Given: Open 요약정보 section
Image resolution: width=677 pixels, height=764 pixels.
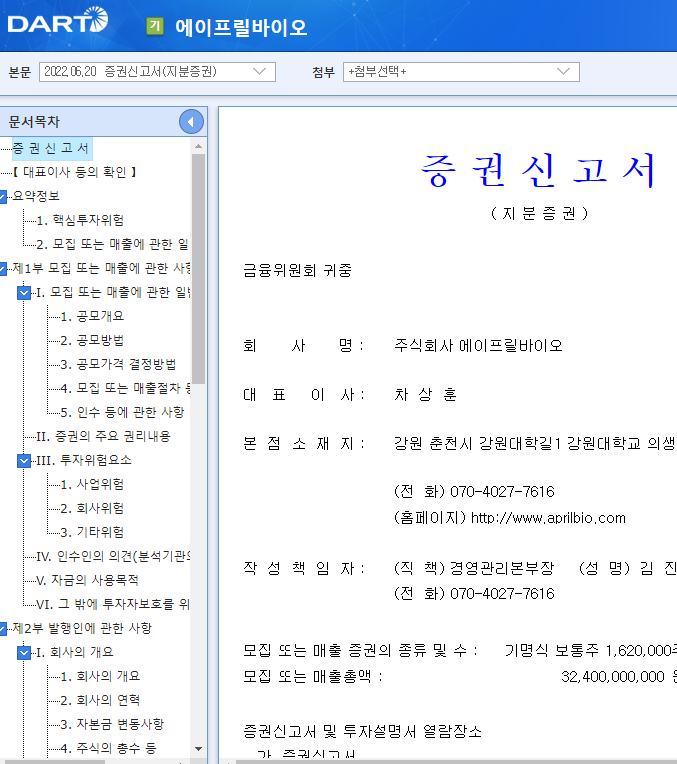Looking at the screenshot, I should (x=36, y=196).
